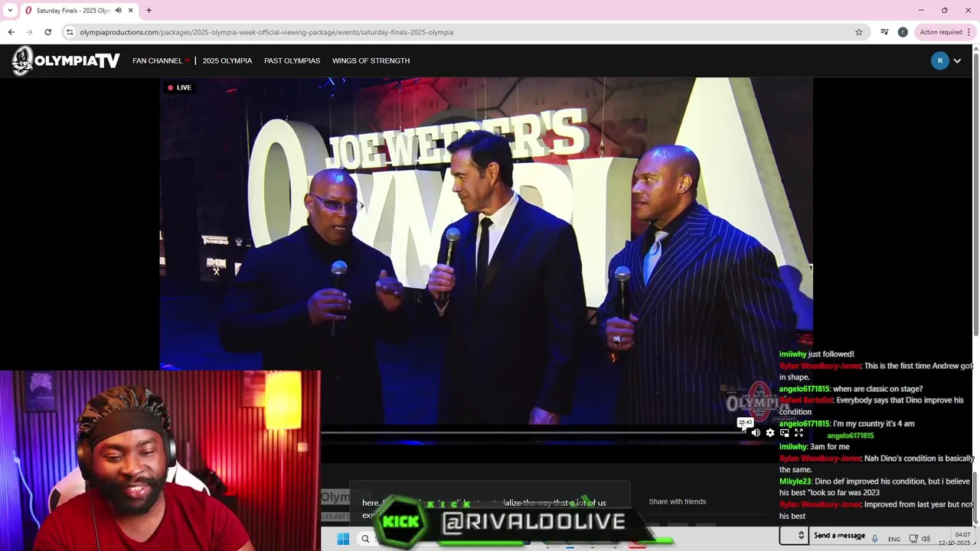The image size is (980, 551).
Task: Click the imiiwhy just followed! chat line
Action: point(816,354)
